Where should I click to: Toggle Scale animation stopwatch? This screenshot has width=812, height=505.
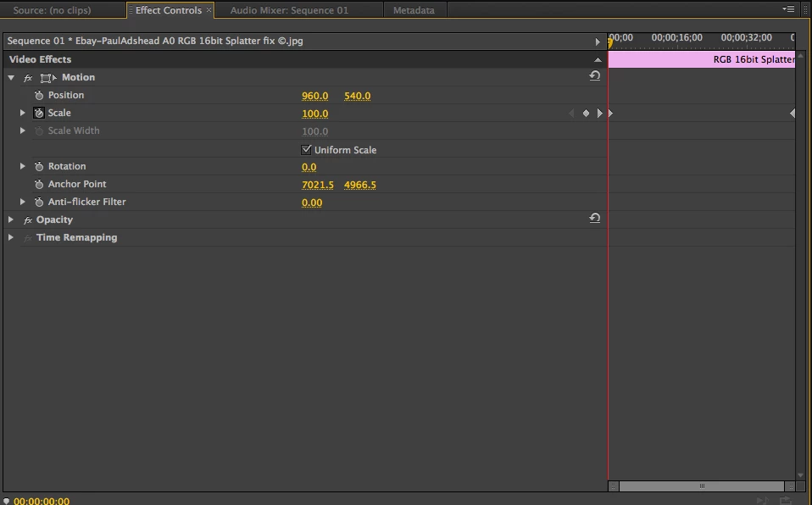point(39,113)
